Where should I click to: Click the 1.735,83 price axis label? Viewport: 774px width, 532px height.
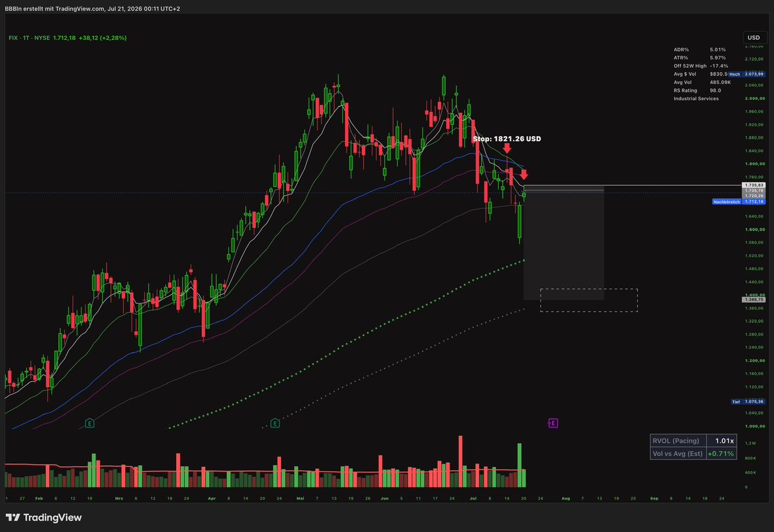(x=753, y=185)
